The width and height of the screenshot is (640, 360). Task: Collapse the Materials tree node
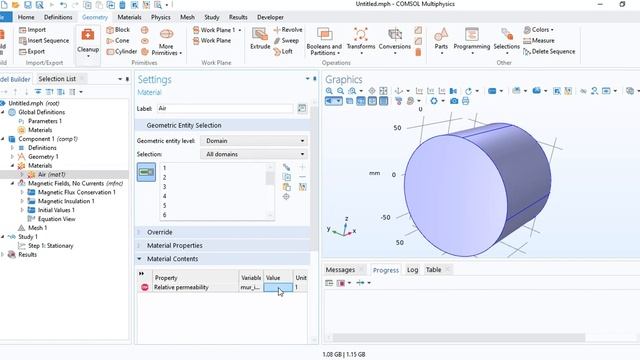coord(12,166)
